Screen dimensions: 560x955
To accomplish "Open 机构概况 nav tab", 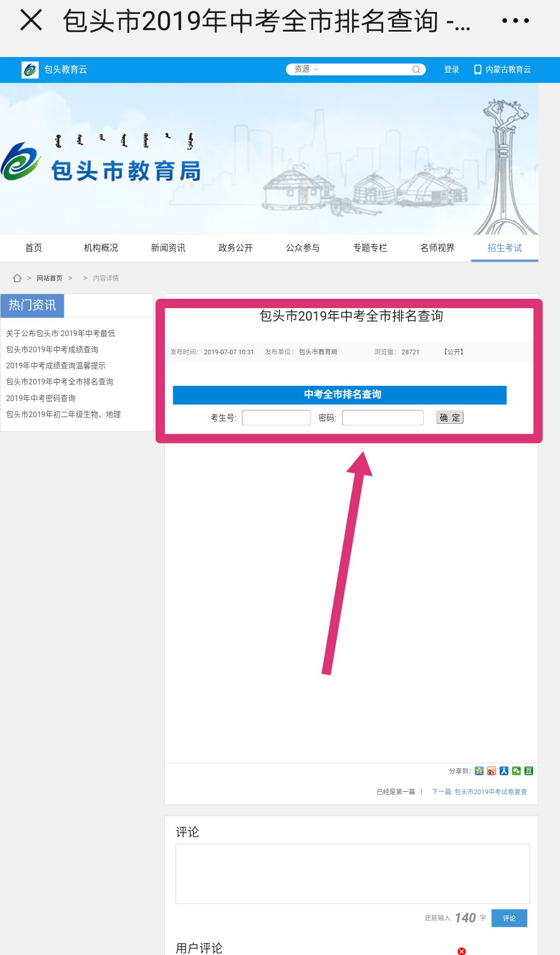I will (101, 248).
